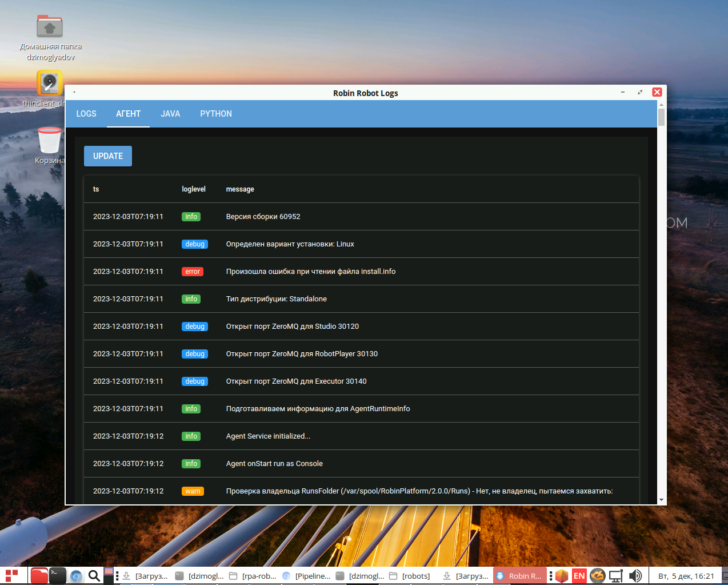The height and width of the screenshot is (585, 728).
Task: Switch keyboard layout via EN indicator
Action: tap(579, 576)
